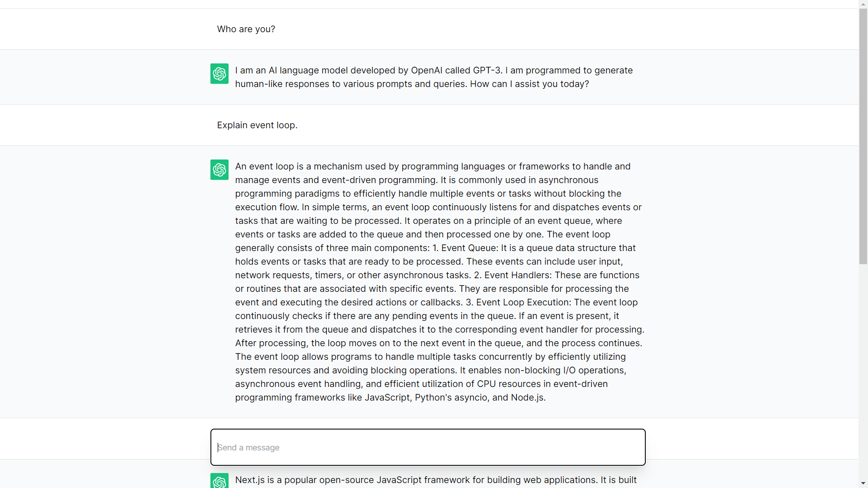Click the "3. Event Loop Execution:" heading text

point(518,302)
